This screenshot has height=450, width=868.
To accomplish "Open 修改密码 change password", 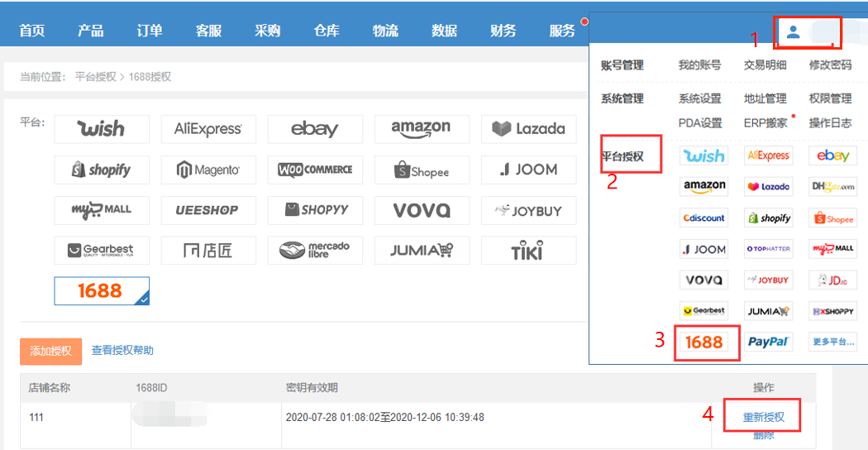I will point(830,65).
